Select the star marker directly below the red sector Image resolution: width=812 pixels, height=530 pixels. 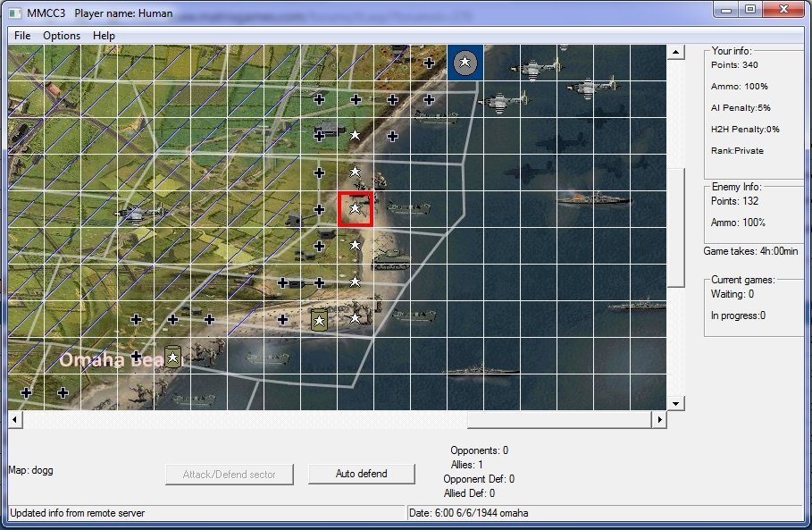pyautogui.click(x=355, y=245)
